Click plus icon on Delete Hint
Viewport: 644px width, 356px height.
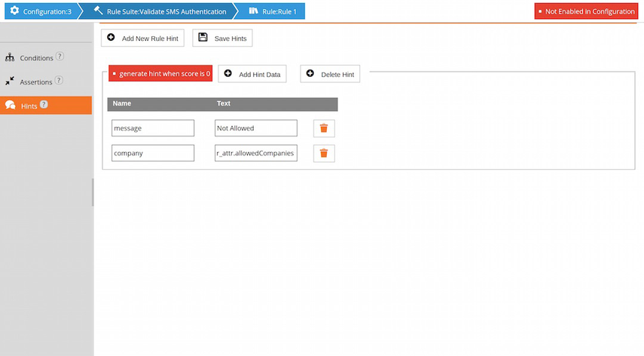[x=310, y=73]
